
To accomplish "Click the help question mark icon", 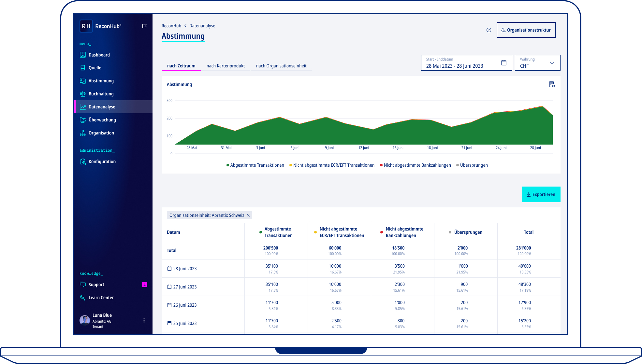I will (489, 30).
